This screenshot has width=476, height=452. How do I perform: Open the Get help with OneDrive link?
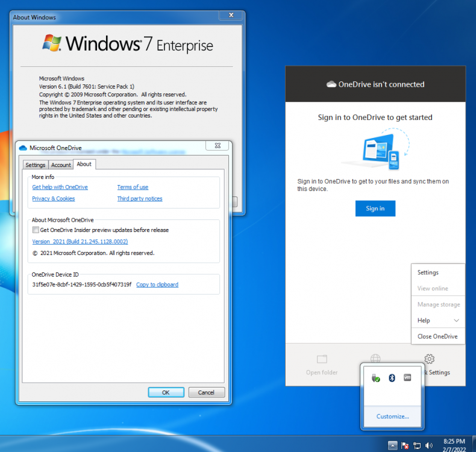point(60,187)
